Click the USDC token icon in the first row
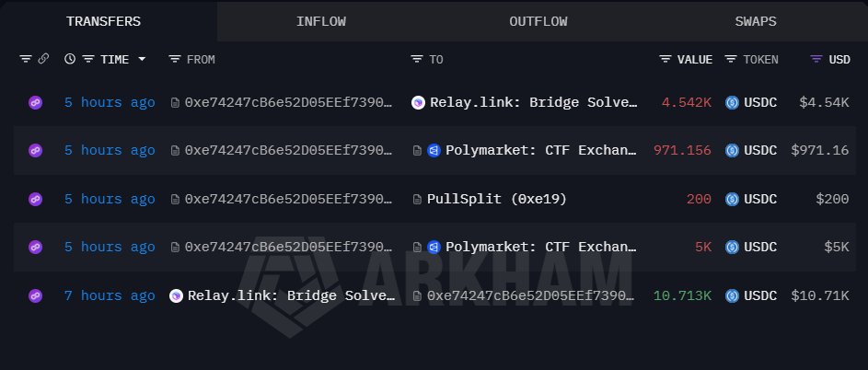This screenshot has height=370, width=868. pyautogui.click(x=733, y=102)
